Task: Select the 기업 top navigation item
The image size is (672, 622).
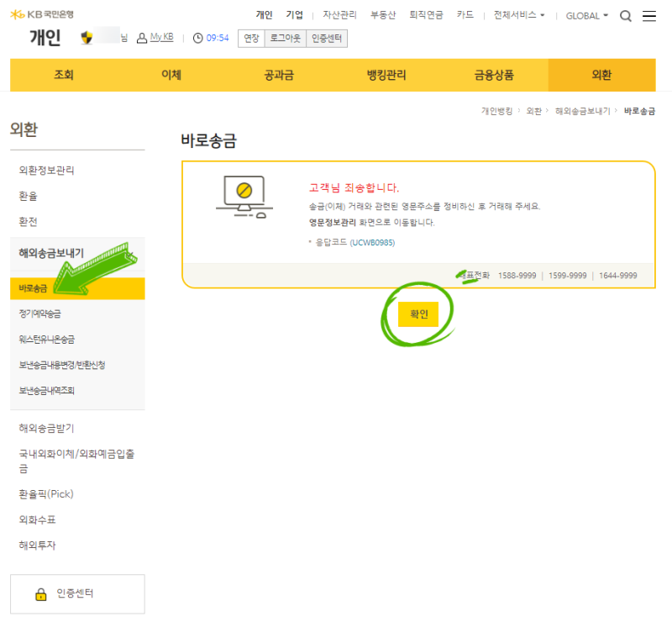Action: [295, 15]
